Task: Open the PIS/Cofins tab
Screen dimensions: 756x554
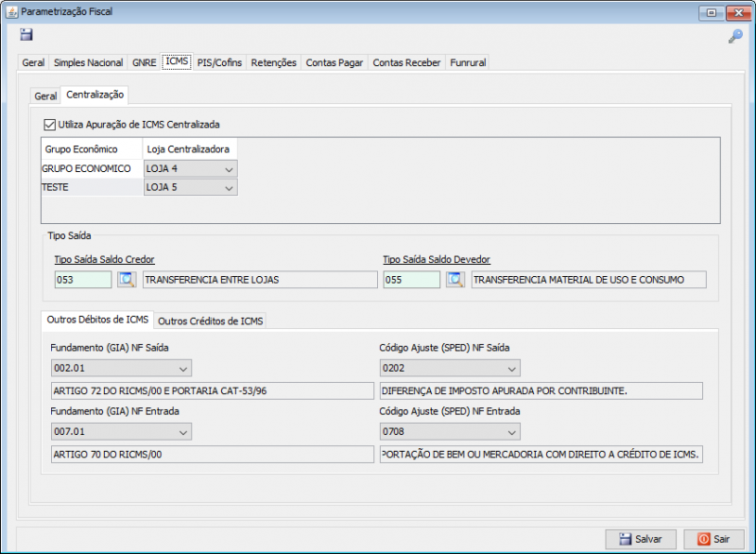Action: point(219,62)
